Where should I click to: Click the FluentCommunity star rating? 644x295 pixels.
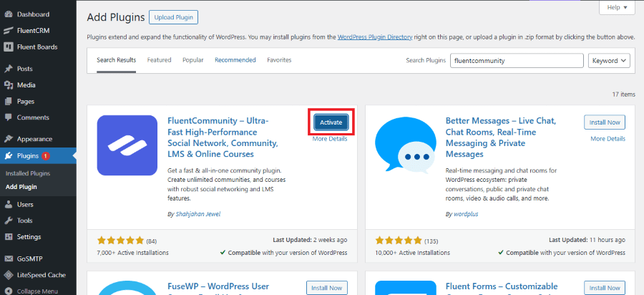(x=121, y=240)
